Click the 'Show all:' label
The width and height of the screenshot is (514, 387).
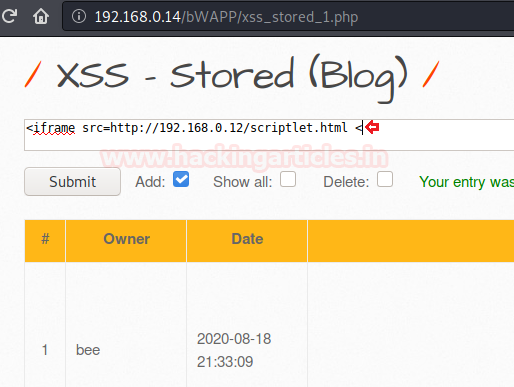coord(243,182)
